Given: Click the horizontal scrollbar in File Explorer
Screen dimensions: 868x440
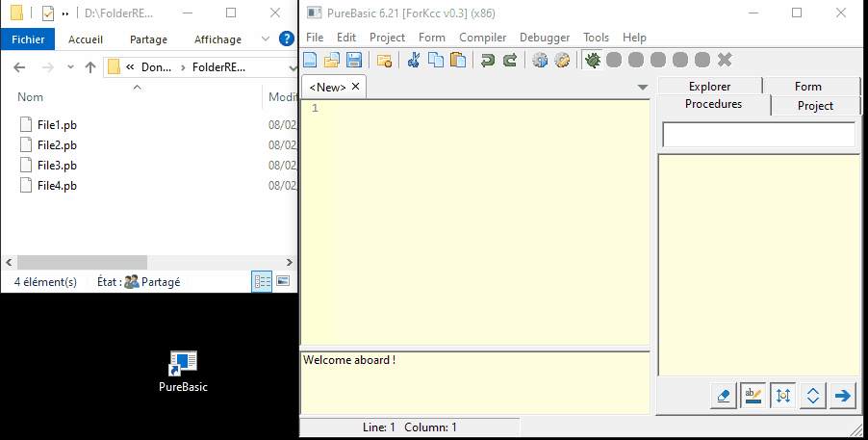Looking at the screenshot, I should pos(82,262).
